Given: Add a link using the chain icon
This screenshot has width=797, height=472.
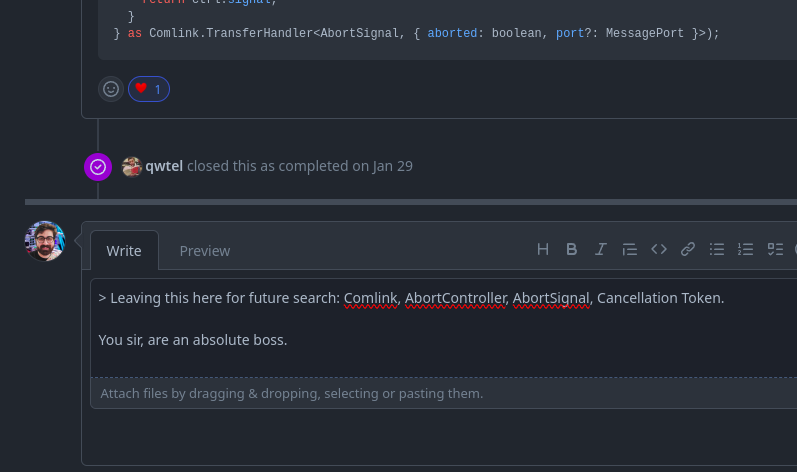Looking at the screenshot, I should point(688,250).
